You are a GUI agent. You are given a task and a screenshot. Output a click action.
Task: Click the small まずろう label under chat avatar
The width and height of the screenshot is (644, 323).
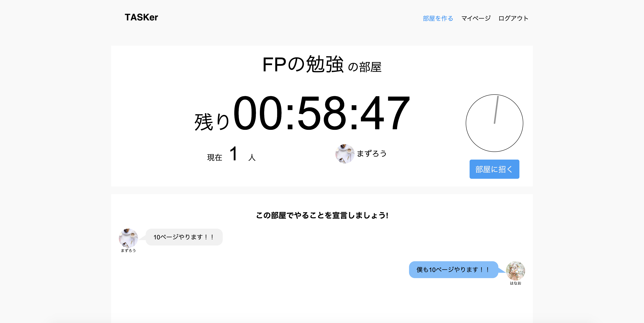click(x=128, y=250)
